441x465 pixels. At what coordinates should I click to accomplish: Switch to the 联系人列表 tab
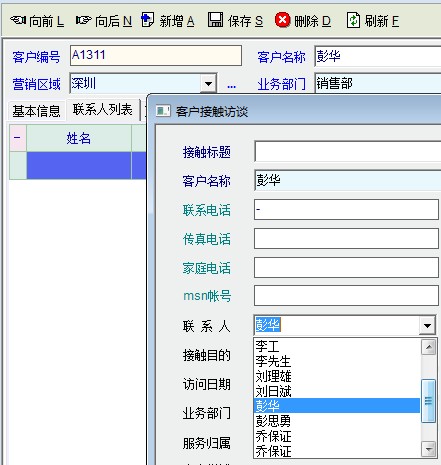pos(103,110)
